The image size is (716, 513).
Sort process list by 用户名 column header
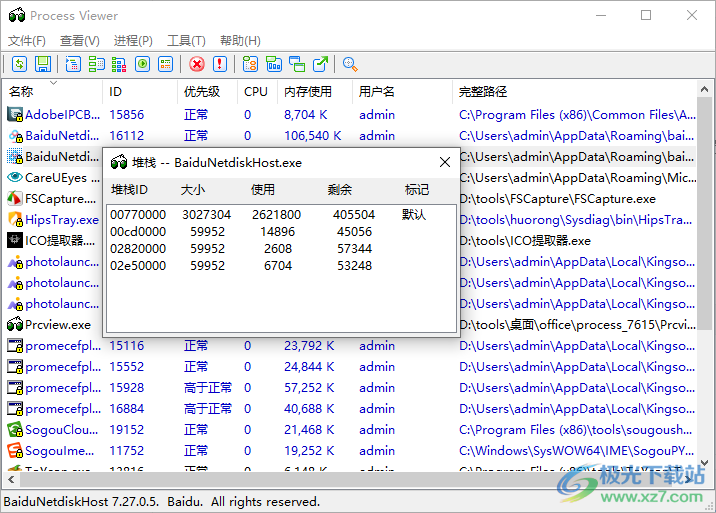(402, 91)
